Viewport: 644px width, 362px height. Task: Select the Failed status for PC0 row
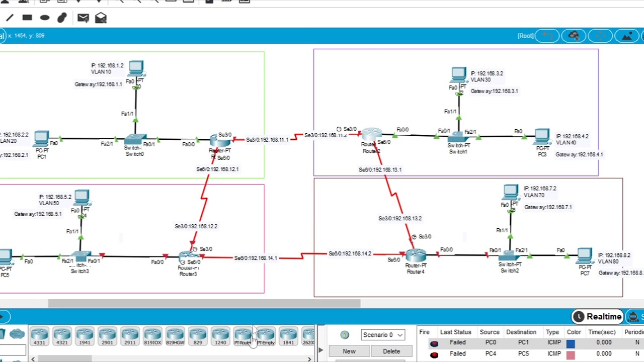click(x=457, y=343)
